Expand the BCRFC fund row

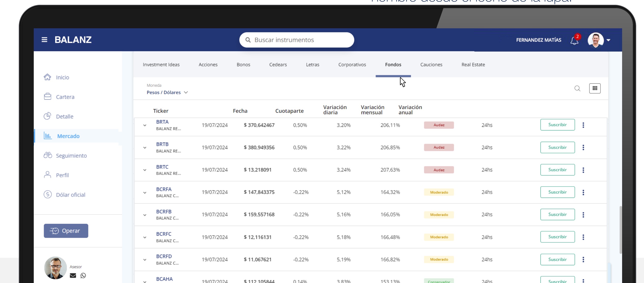[145, 237]
